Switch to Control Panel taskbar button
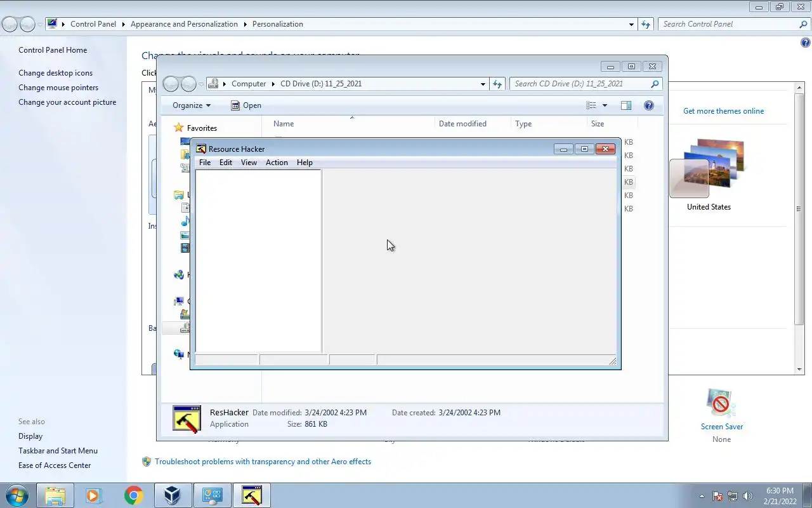This screenshot has width=812, height=508. pyautogui.click(x=212, y=495)
